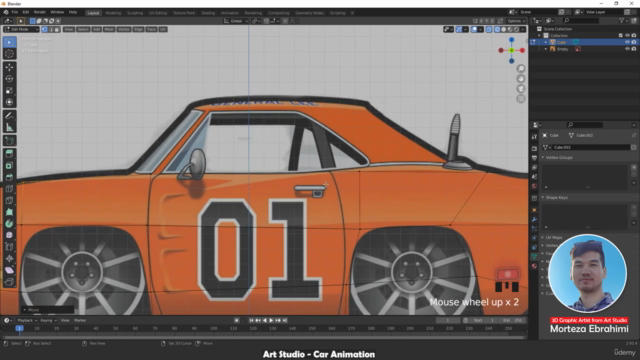Viewport: 640px width, 360px height.
Task: Select the Annotate pencil tool
Action: click(9, 116)
